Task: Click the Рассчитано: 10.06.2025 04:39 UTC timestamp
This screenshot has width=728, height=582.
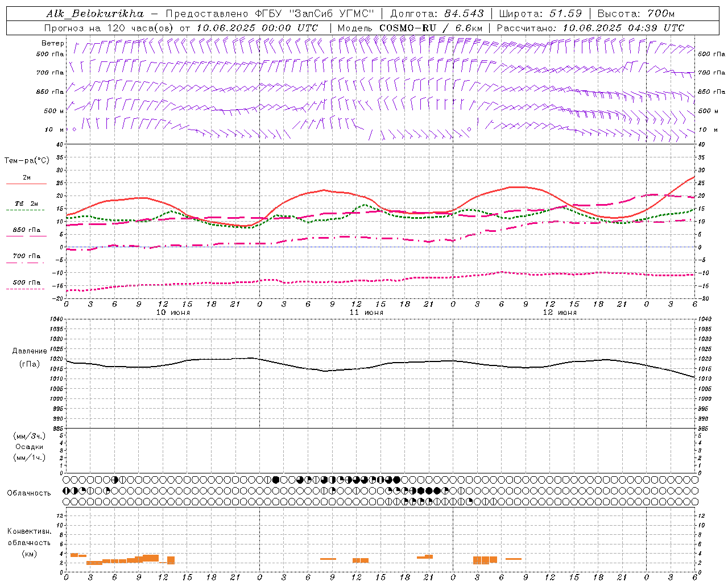Action: point(590,28)
